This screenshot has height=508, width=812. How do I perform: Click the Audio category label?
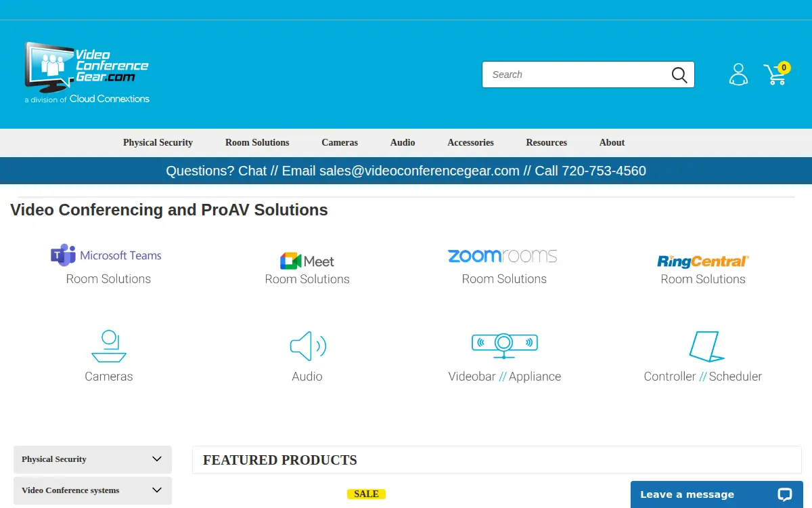[307, 377]
